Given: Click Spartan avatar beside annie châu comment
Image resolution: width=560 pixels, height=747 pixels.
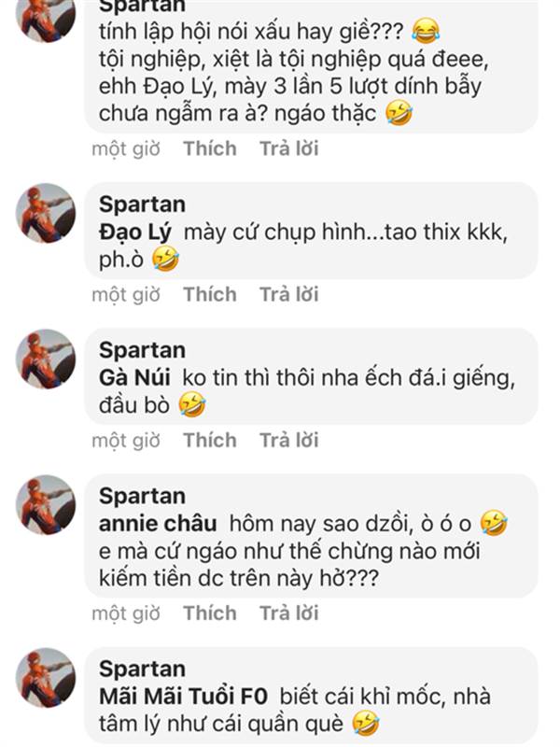Looking at the screenshot, I should [x=46, y=504].
